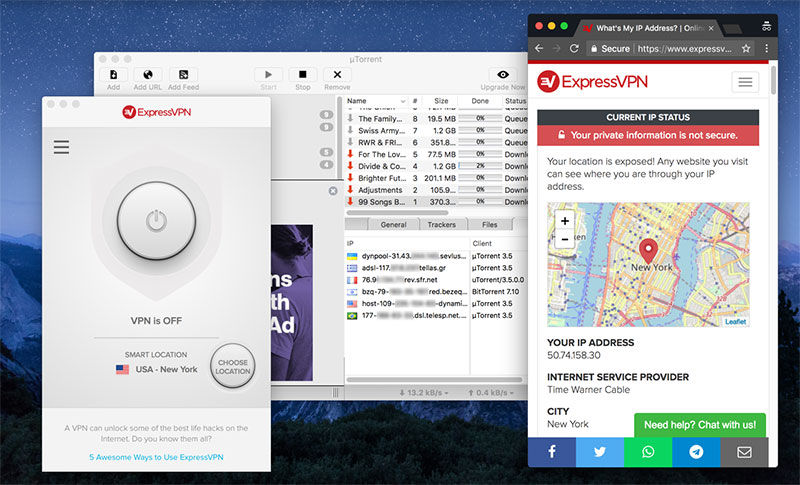Screen dimensions: 800x485
Task: Click the Upgrade Now eye icon
Action: pyautogui.click(x=503, y=74)
